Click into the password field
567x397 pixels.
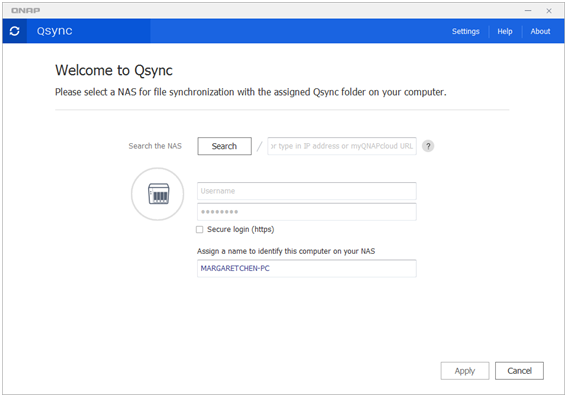pyautogui.click(x=307, y=212)
